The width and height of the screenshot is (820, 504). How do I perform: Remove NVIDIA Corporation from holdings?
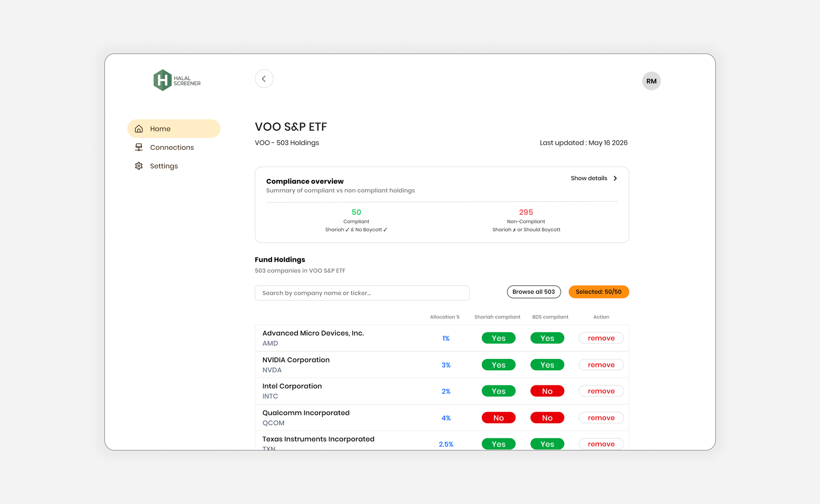point(601,365)
